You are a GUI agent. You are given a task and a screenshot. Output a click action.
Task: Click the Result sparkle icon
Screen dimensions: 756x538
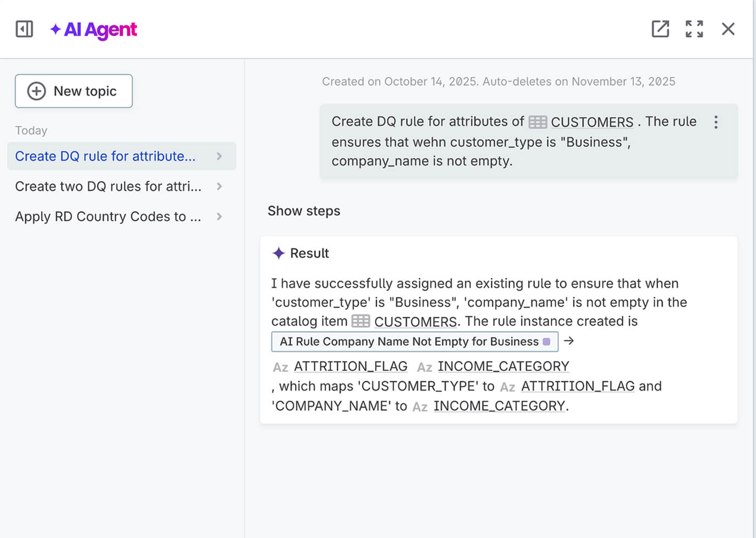tap(278, 253)
